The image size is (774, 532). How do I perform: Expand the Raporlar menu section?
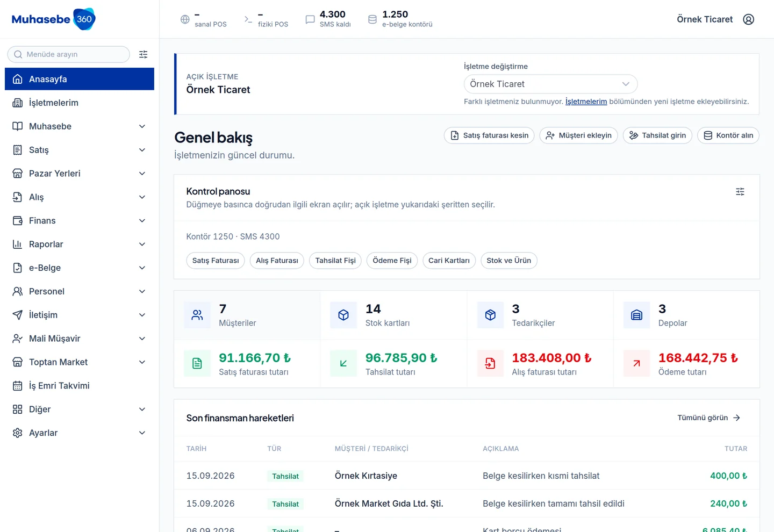(80, 245)
